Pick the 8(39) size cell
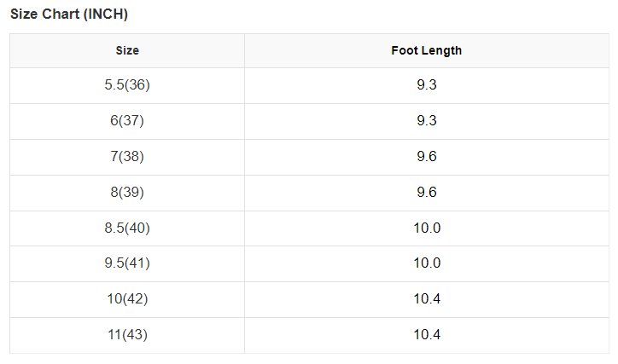Image resolution: width=618 pixels, height=364 pixels. coord(127,193)
